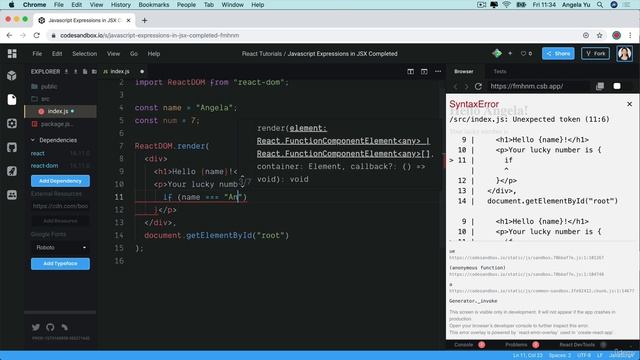Screen dimensions: 640x360
Task: Toggle the preview layout icon
Action: point(424,71)
